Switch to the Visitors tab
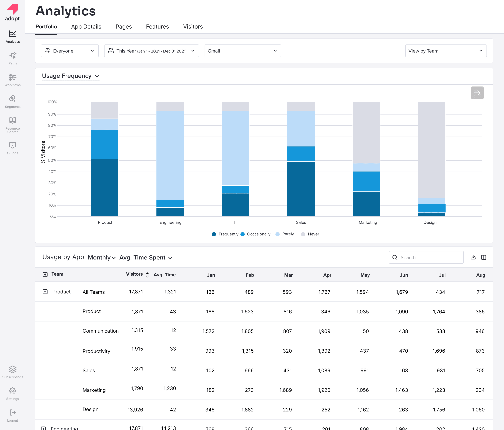Viewport: 504px width, 430px height. (193, 27)
